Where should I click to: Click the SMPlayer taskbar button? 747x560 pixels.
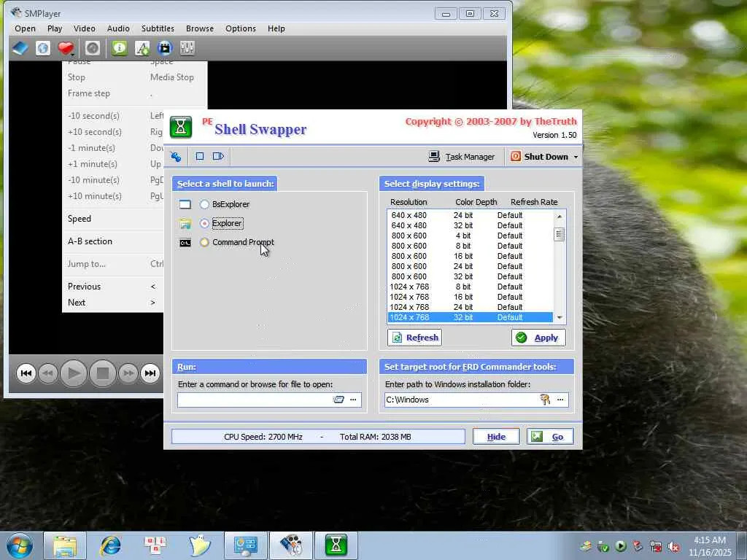(x=291, y=545)
